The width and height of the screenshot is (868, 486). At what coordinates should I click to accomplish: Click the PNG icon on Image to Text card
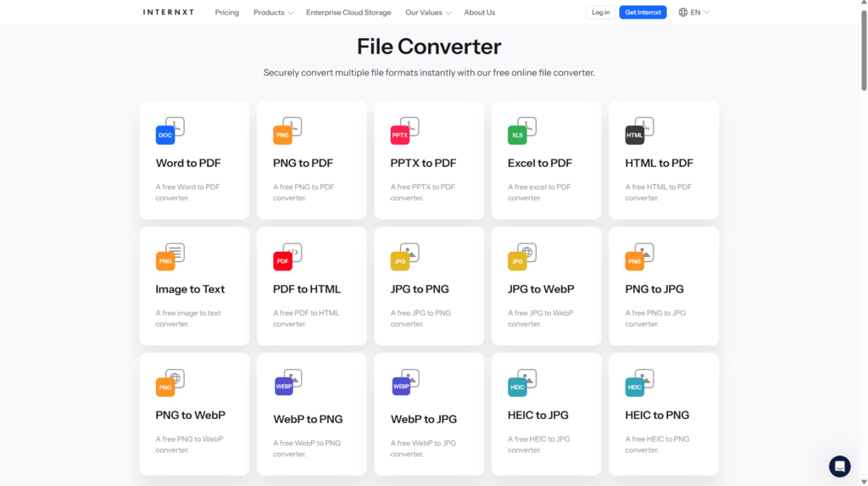pyautogui.click(x=165, y=261)
